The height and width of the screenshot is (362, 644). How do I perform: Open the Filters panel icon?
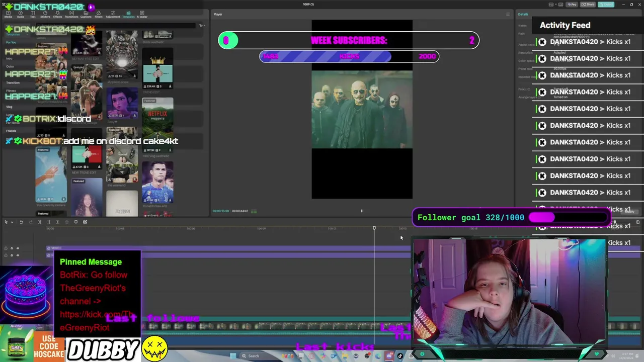(99, 14)
